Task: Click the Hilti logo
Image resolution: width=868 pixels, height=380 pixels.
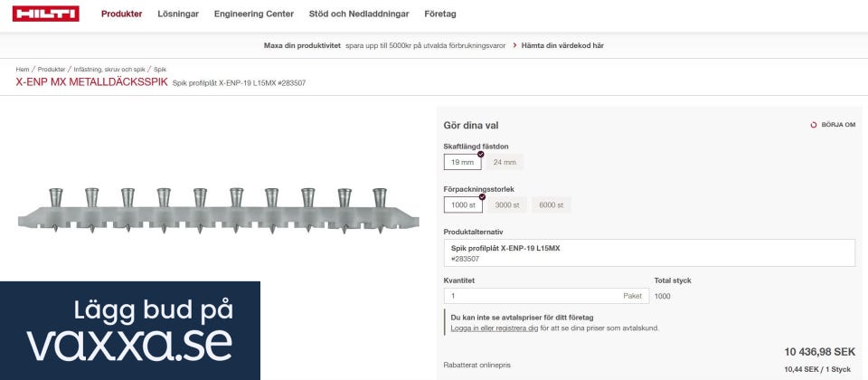Action: click(x=46, y=14)
